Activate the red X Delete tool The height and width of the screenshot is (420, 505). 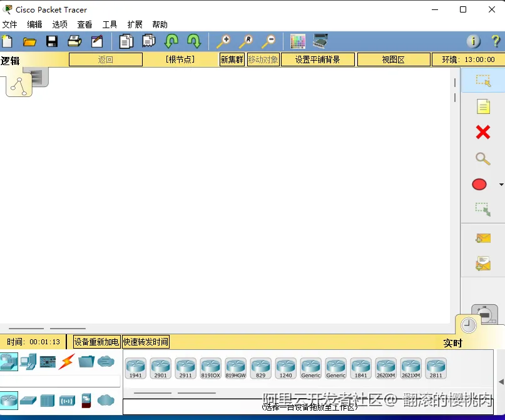(483, 132)
